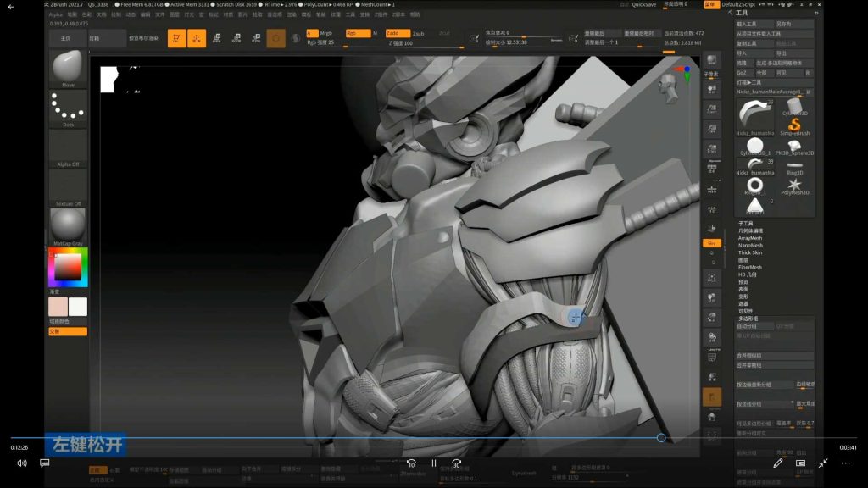Click the GoZ button
The height and width of the screenshot is (488, 868).
pos(743,73)
